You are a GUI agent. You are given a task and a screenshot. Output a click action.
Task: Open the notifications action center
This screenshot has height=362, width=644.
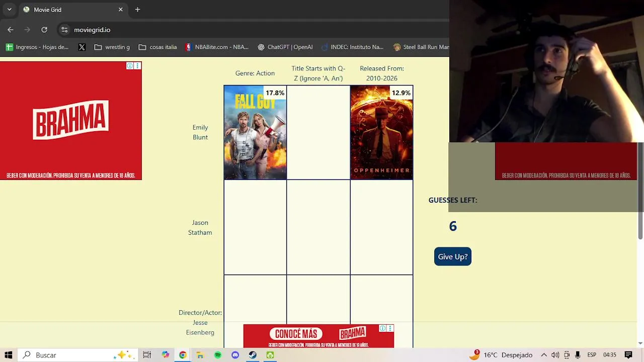[x=628, y=355]
